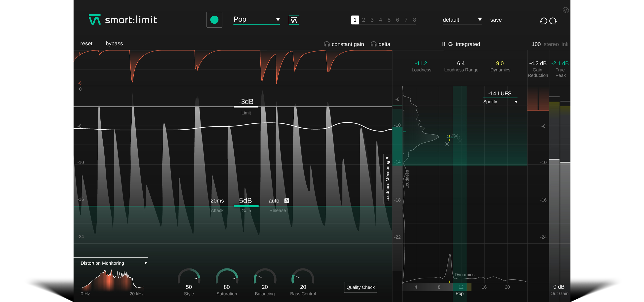Viewport: 644px width, 302px height.
Task: Click the yellow crosshair loudness marker
Action: (x=449, y=137)
